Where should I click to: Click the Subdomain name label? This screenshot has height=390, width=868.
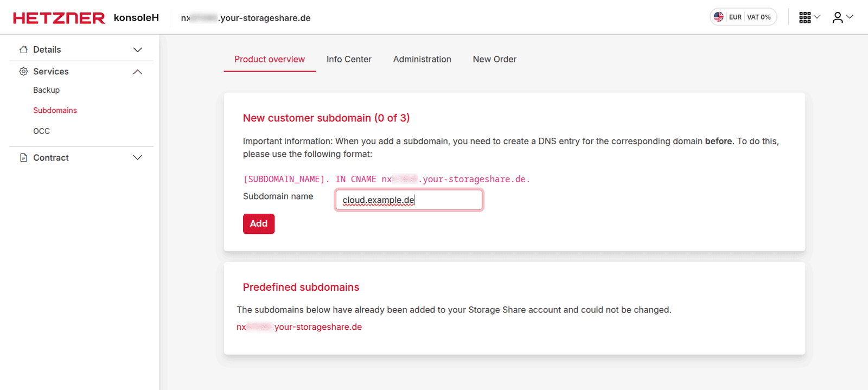278,196
